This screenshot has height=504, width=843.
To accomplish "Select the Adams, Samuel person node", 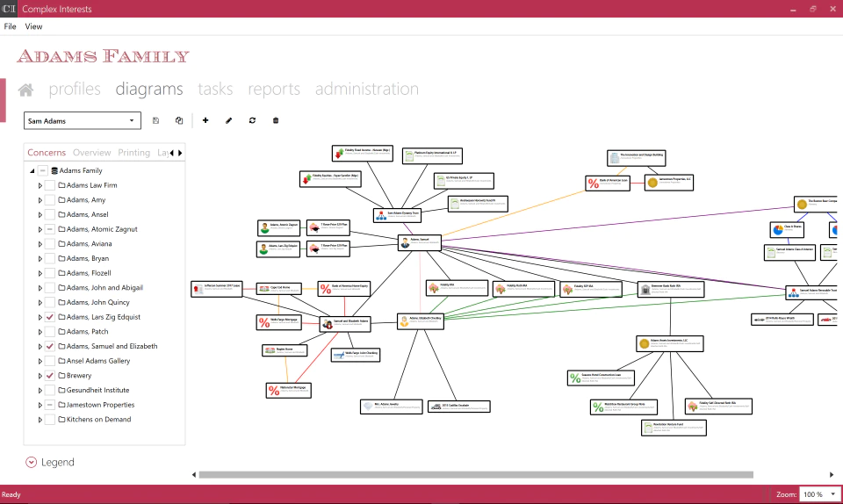I will click(x=420, y=242).
